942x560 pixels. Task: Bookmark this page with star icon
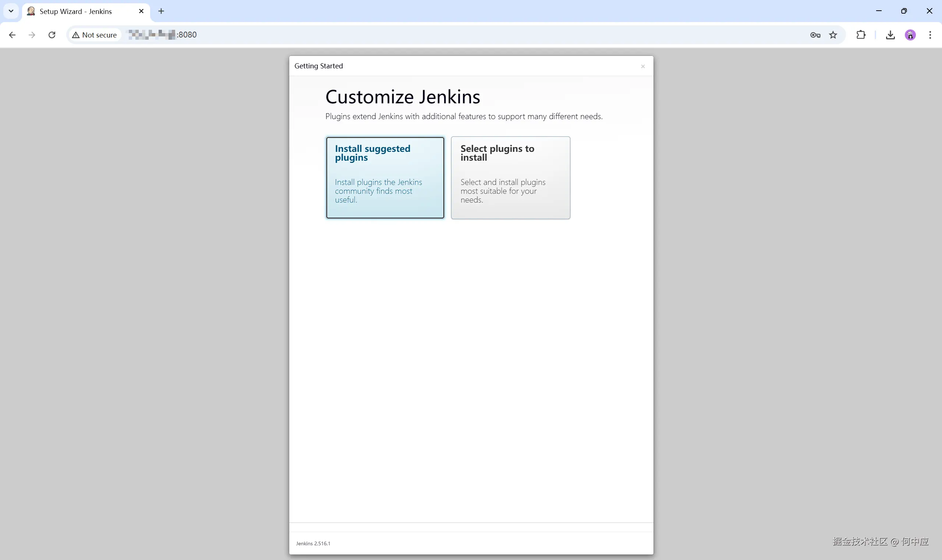point(833,35)
